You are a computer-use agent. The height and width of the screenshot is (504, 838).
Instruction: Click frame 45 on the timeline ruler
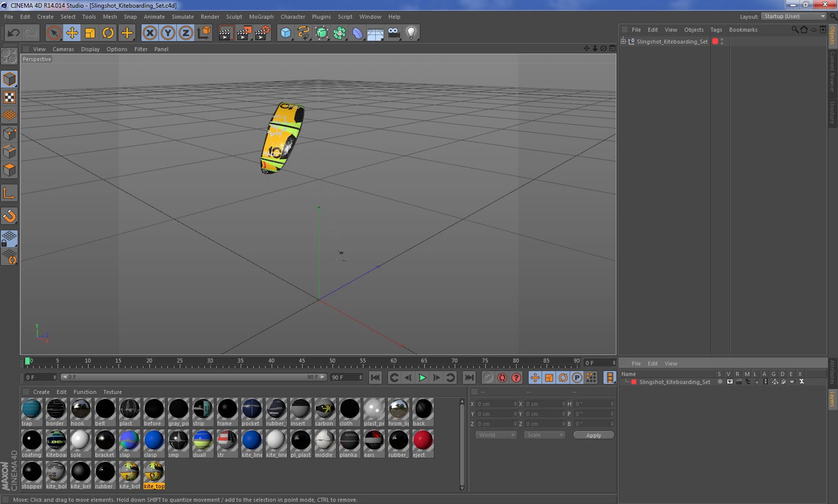[x=302, y=361]
